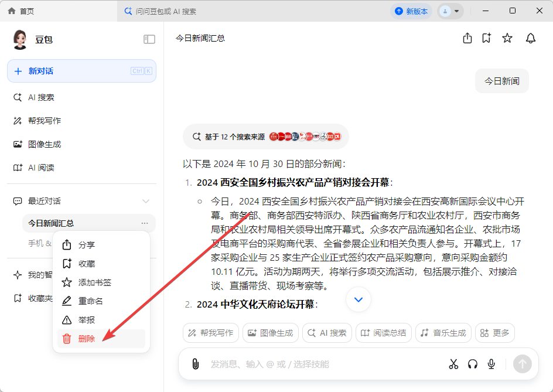The height and width of the screenshot is (392, 553).
Task: Click the 音乐生成 skill chip
Action: (443, 333)
